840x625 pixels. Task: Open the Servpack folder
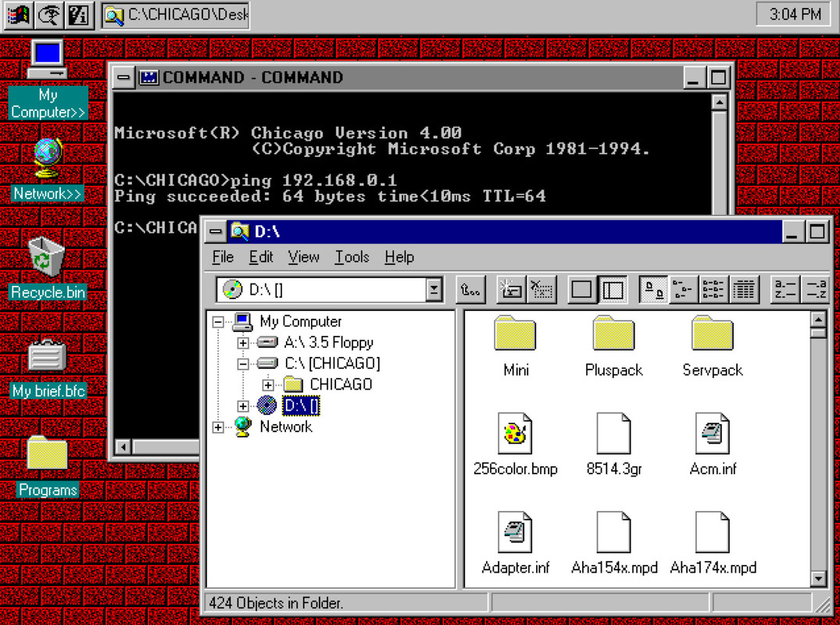pyautogui.click(x=713, y=346)
